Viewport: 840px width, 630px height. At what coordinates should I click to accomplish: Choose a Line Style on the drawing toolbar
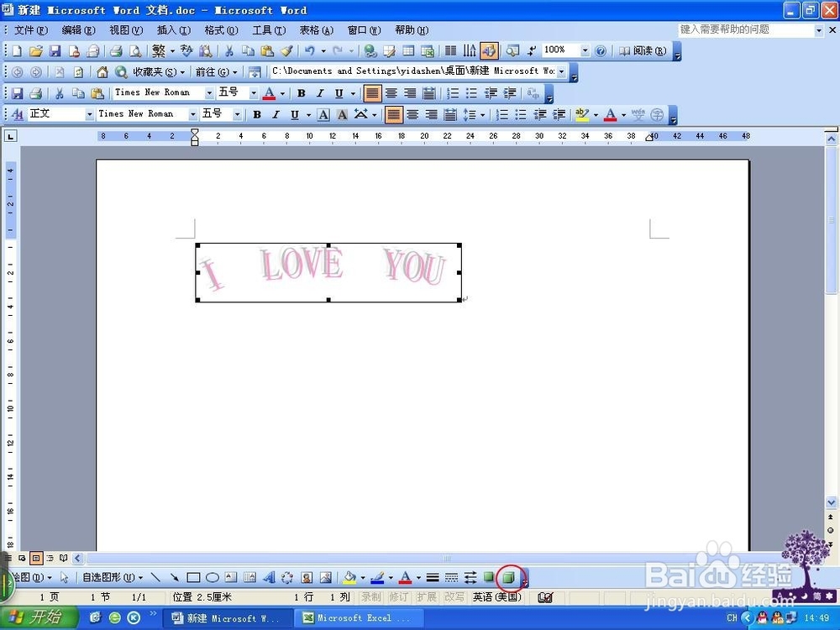pyautogui.click(x=433, y=578)
